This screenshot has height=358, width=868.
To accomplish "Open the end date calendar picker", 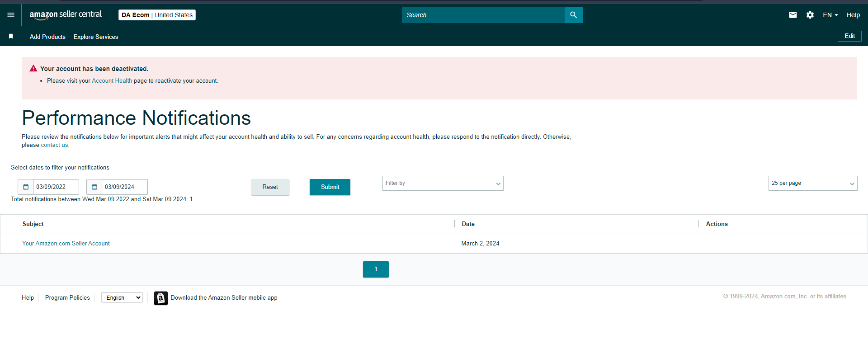I will 94,187.
